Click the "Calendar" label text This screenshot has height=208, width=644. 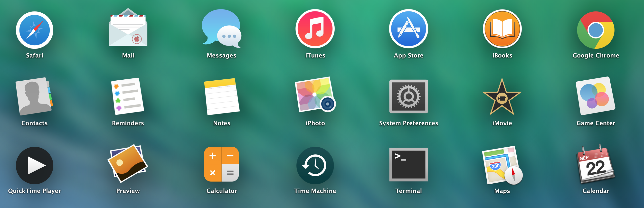click(596, 191)
